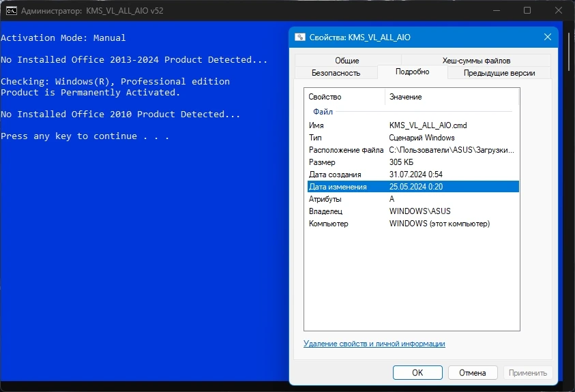Select the Размер property row

click(413, 162)
